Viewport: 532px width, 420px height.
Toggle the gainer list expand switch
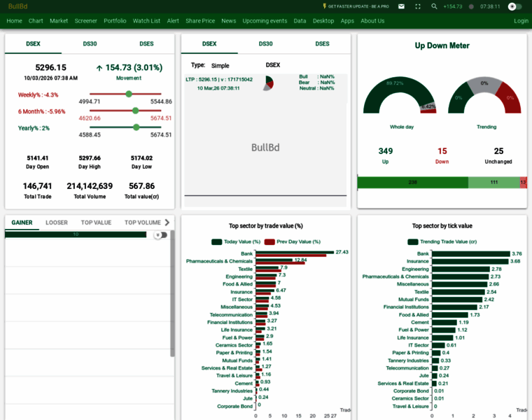(x=160, y=234)
